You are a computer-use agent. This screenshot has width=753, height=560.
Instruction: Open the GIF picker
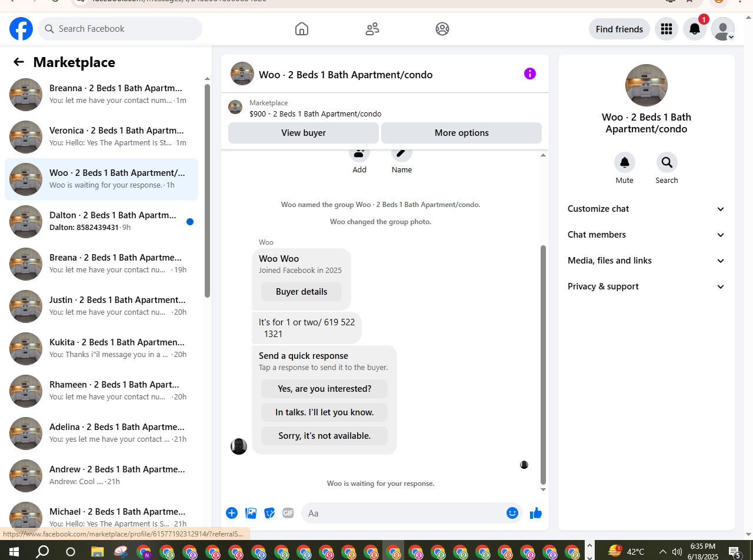click(x=288, y=513)
